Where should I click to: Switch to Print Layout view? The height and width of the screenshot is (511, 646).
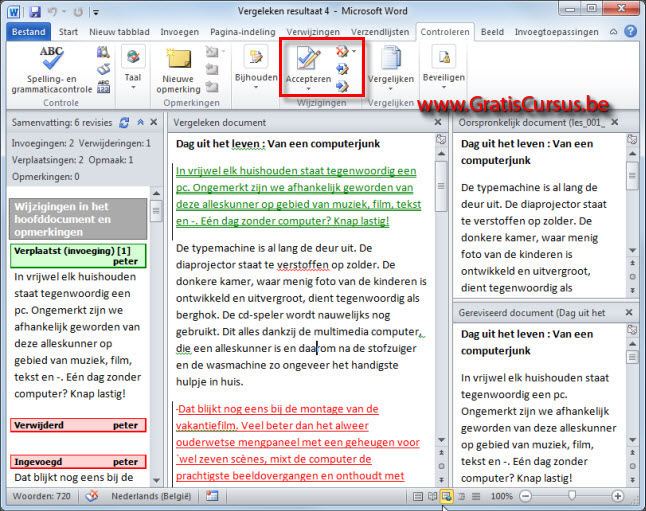(x=417, y=496)
